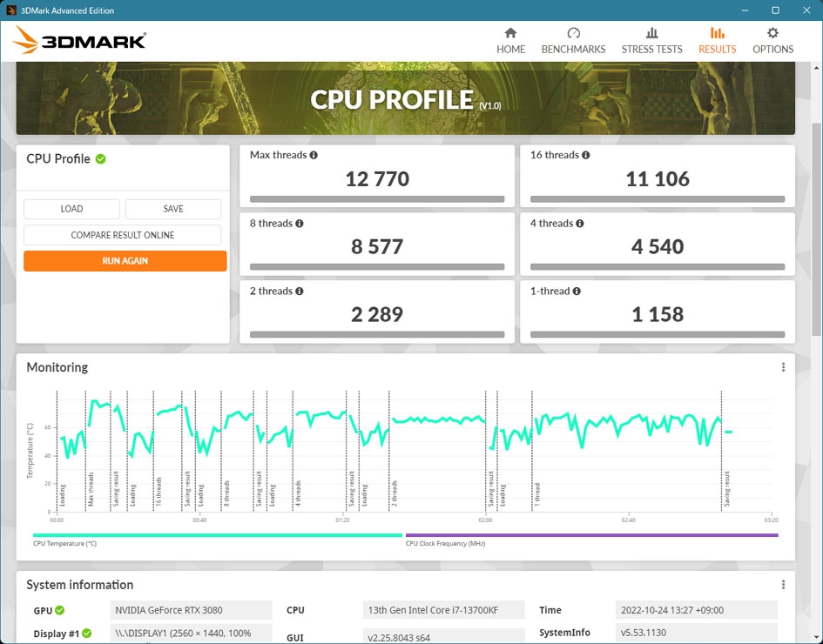
Task: Click the Monitoring heading
Action: point(57,367)
